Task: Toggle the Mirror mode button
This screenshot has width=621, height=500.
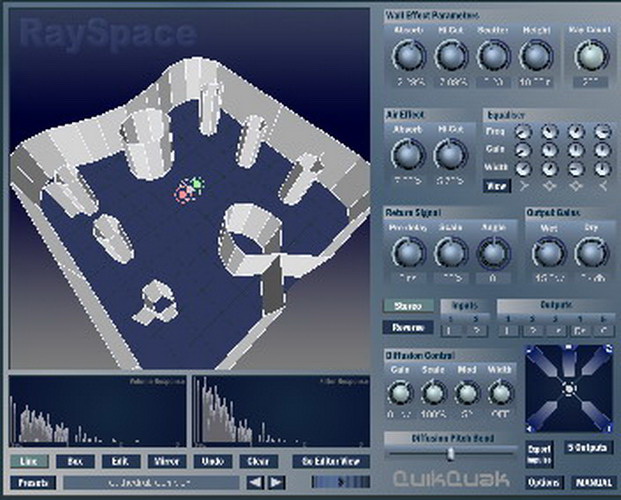Action: pyautogui.click(x=167, y=461)
